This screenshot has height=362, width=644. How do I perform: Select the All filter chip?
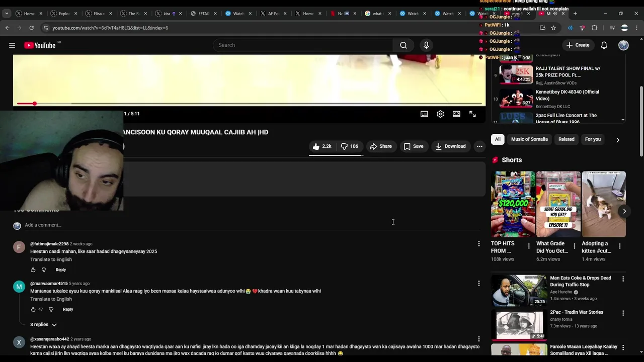498,139
